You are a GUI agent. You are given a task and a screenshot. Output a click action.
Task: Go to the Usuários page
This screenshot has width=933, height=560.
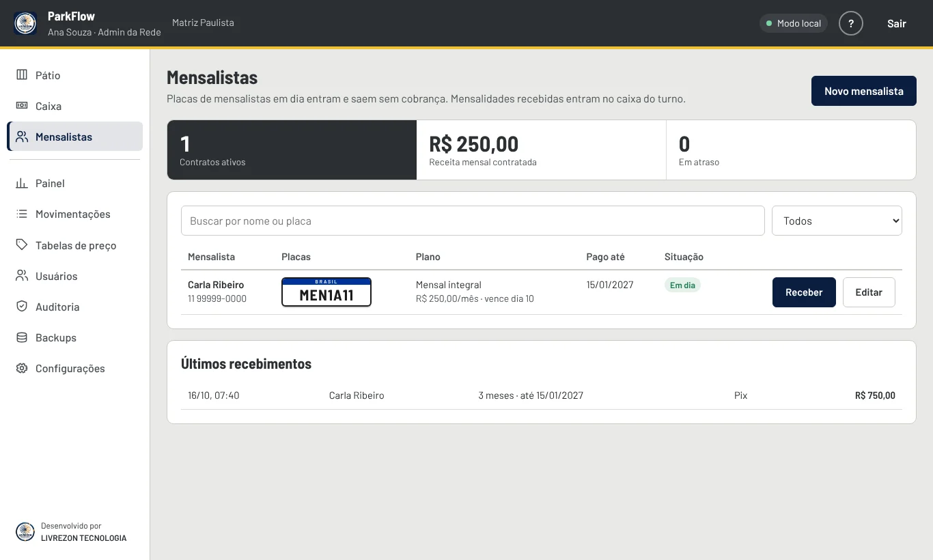pyautogui.click(x=75, y=276)
